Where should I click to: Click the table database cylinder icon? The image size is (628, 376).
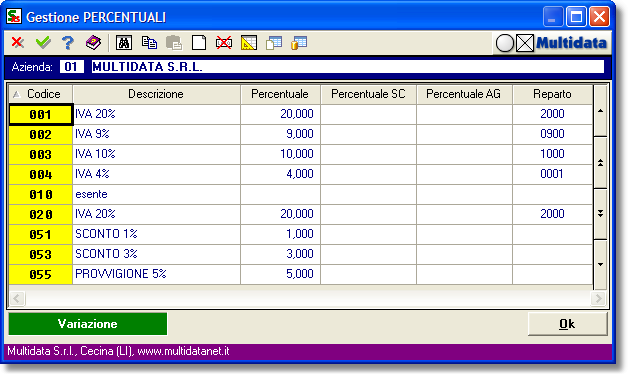(x=299, y=42)
